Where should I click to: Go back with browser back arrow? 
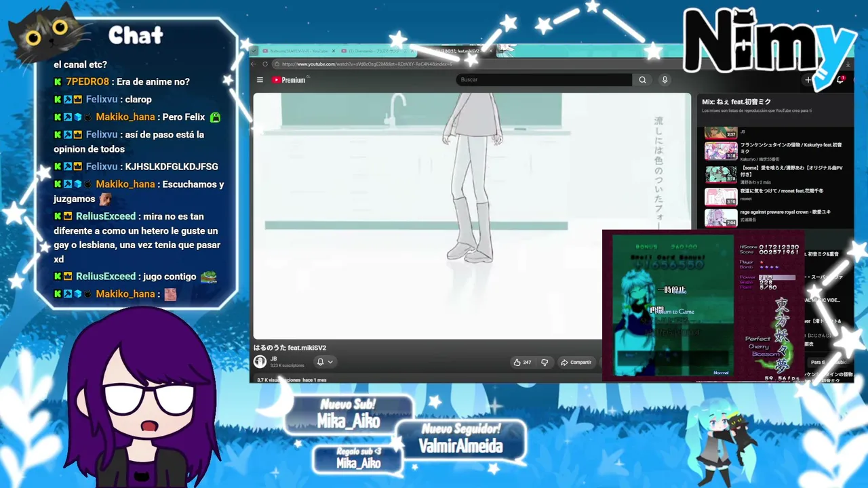click(x=254, y=64)
